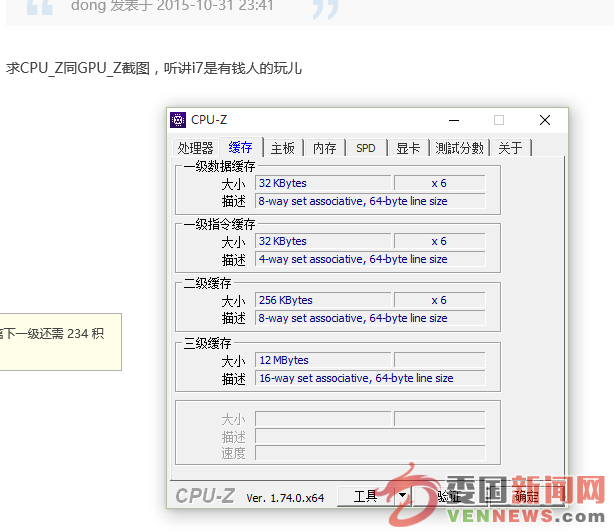Select 16-way set associative description text

pos(370,378)
